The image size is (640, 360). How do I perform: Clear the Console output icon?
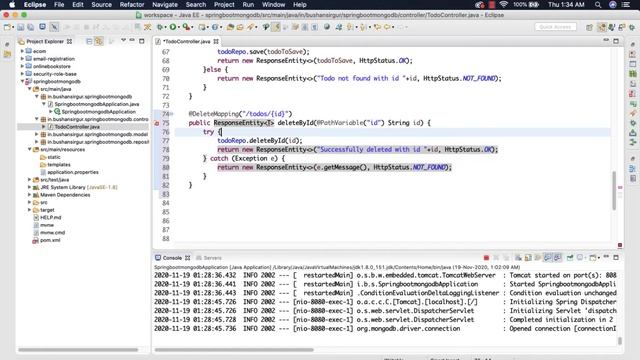coord(518,258)
